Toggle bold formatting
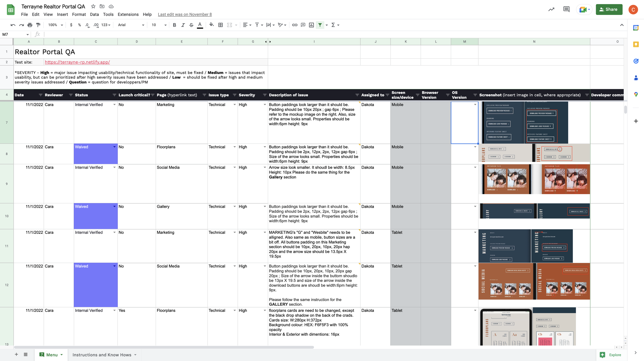The height and width of the screenshot is (361, 644). [x=174, y=25]
